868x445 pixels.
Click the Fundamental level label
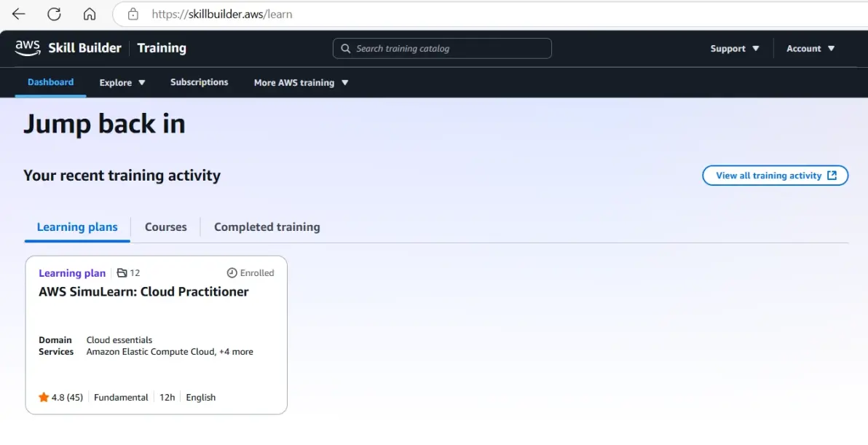[121, 397]
